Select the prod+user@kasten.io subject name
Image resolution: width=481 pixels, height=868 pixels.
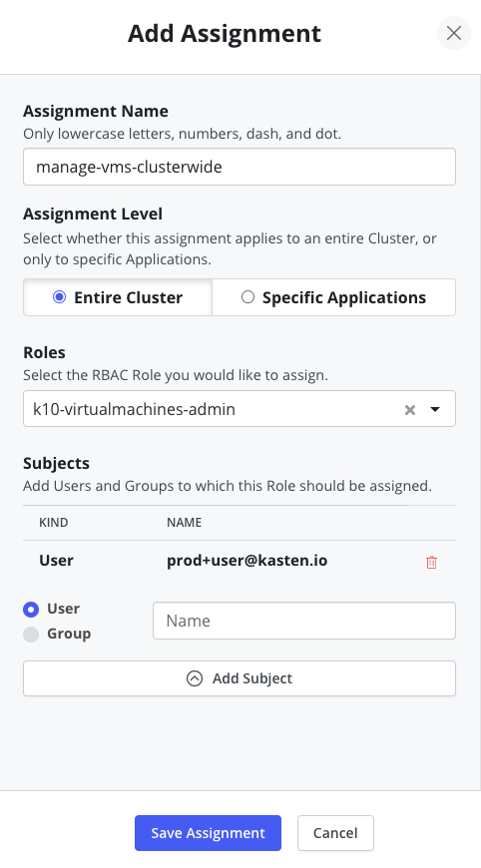246,561
